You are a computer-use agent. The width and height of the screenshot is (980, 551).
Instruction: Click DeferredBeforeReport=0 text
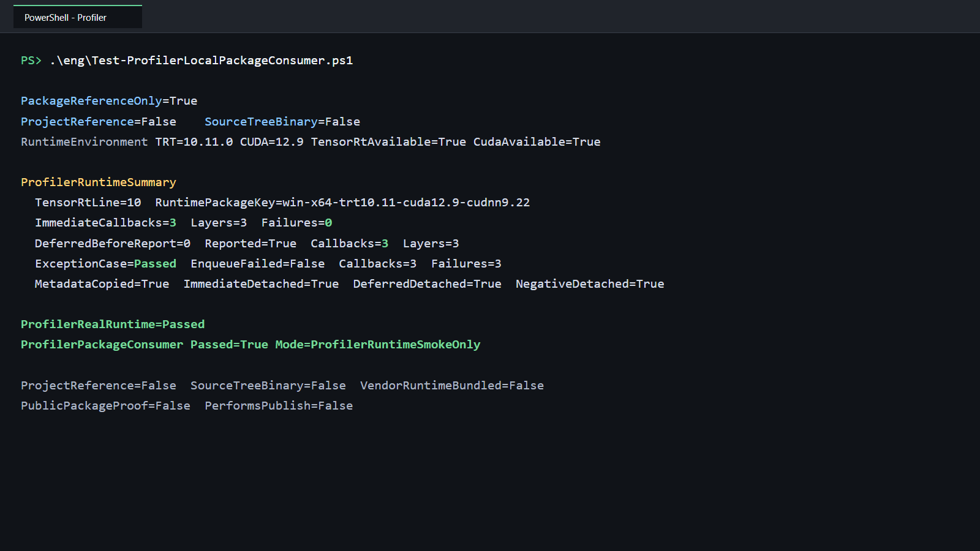113,244
